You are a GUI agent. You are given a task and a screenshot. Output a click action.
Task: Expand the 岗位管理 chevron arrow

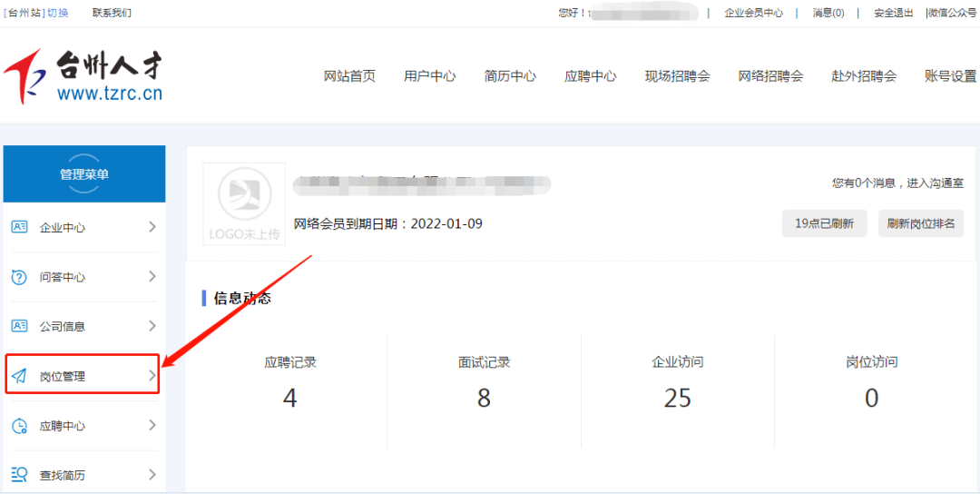pos(152,375)
